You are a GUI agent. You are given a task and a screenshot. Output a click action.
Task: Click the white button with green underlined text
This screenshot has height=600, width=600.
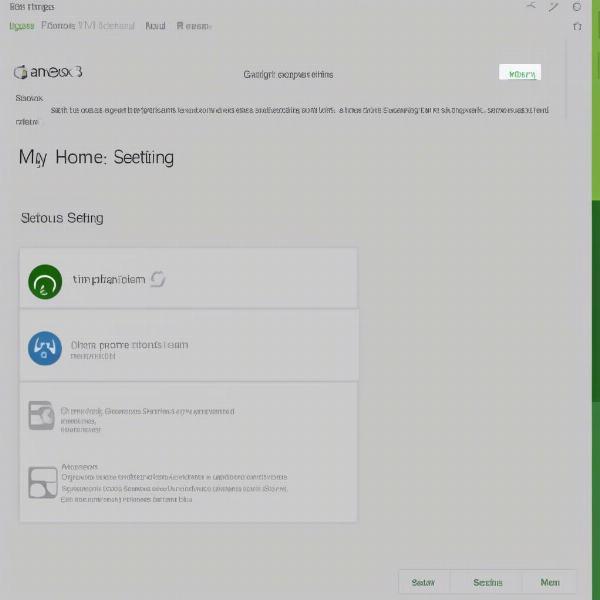click(520, 72)
